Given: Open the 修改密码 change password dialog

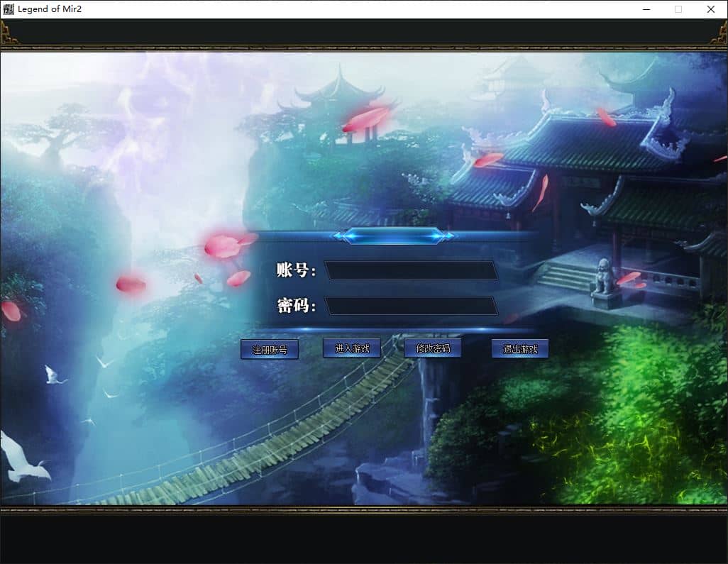Looking at the screenshot, I should (x=433, y=348).
